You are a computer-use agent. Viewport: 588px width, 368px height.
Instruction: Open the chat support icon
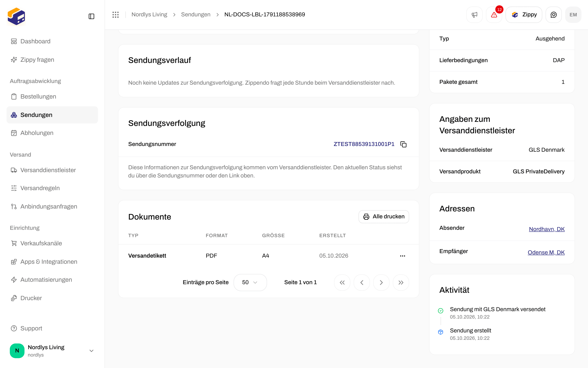coord(553,15)
